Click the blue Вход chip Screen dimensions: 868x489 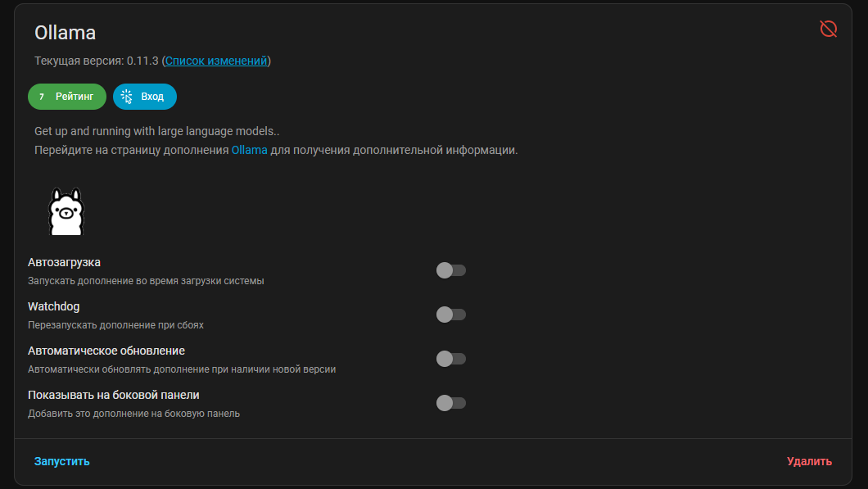(x=145, y=97)
